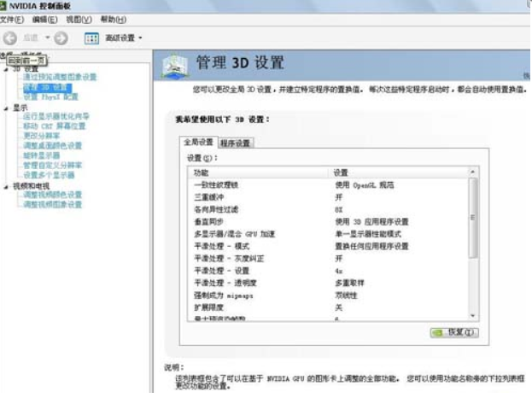
Task: Click the 置换任何应用程序设置 value
Action: (371, 246)
